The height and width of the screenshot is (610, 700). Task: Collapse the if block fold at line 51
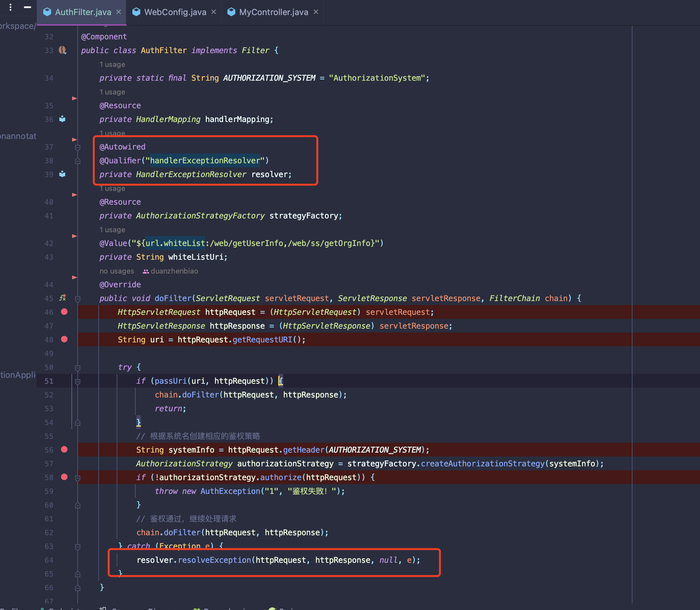coord(78,382)
